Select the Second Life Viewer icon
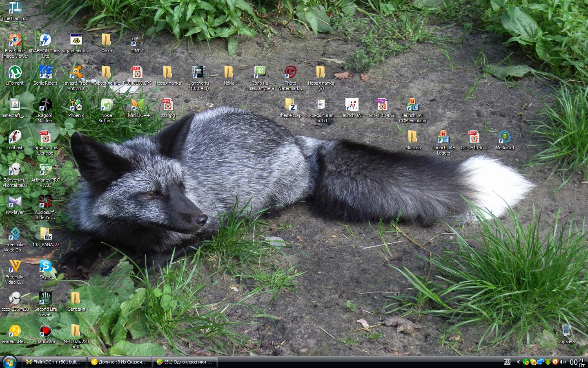 (45, 299)
